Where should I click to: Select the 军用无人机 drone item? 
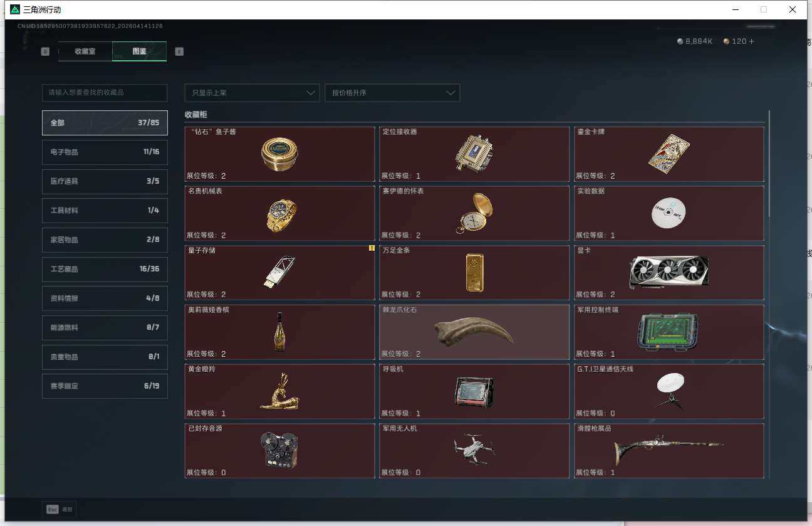[474, 451]
